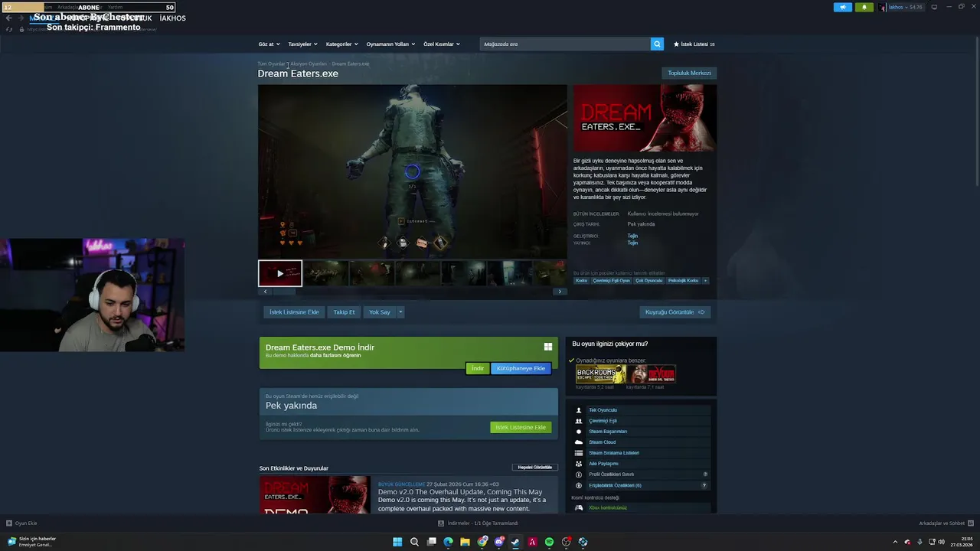Play the trailer video thumbnail
The height and width of the screenshot is (551, 980).
click(x=280, y=273)
